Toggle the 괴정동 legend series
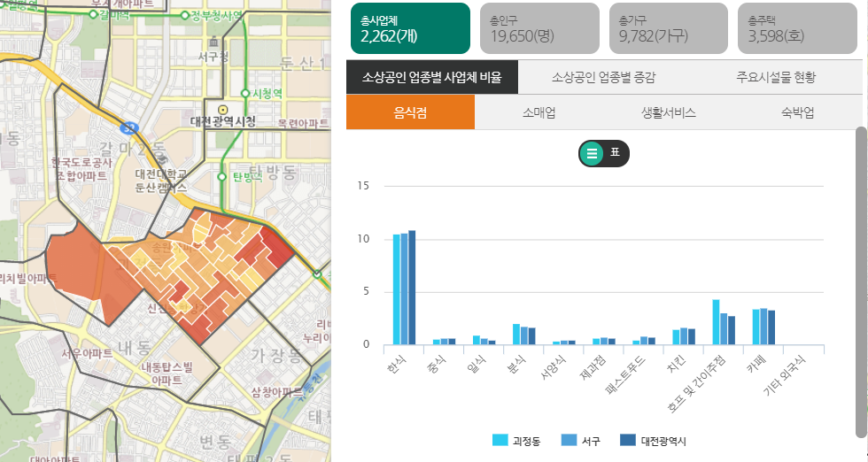Image resolution: width=868 pixels, height=462 pixels. pos(516,441)
